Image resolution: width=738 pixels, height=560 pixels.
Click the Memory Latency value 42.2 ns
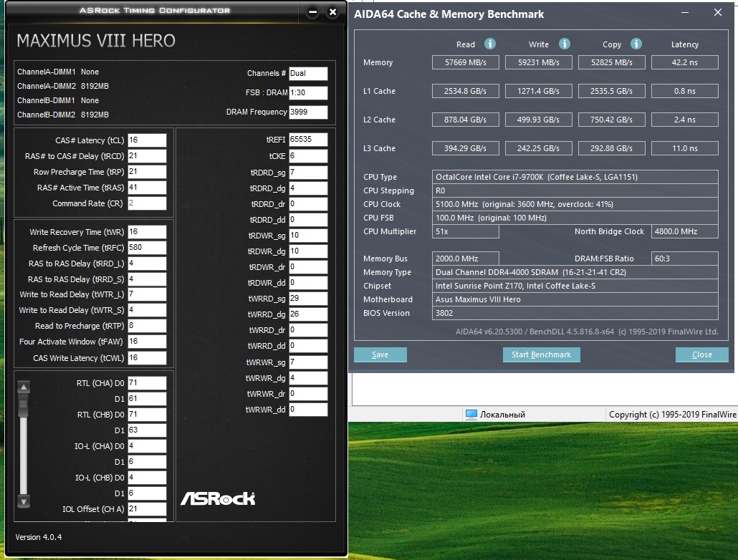[685, 62]
